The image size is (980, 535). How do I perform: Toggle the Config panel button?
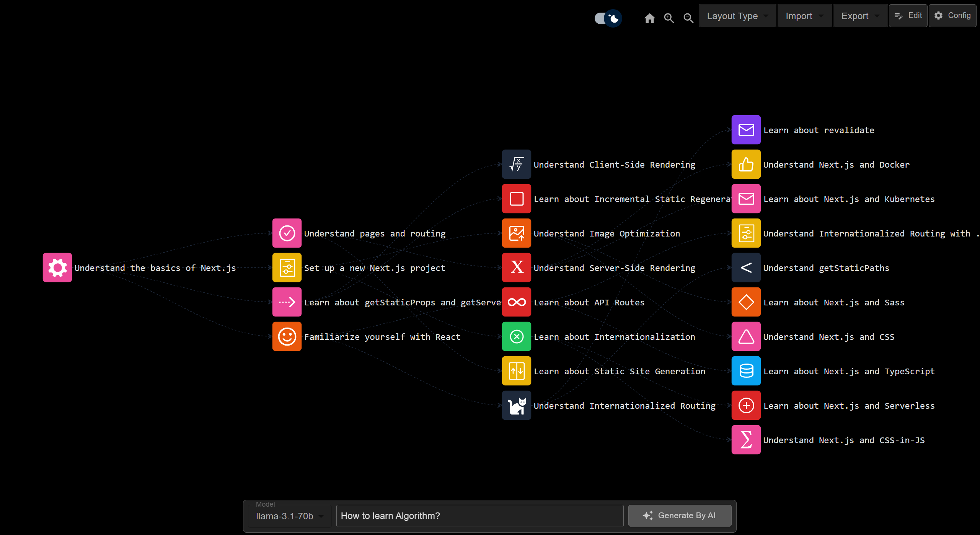953,16
